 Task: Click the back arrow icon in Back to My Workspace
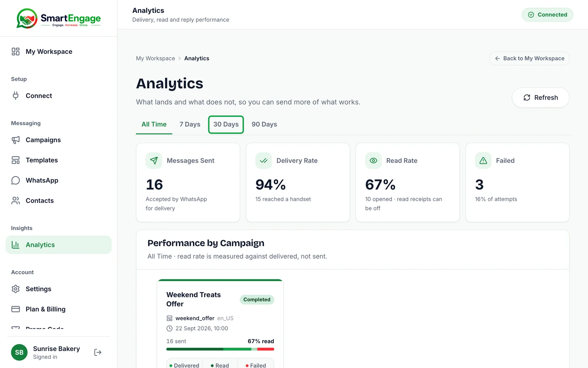[x=497, y=59]
